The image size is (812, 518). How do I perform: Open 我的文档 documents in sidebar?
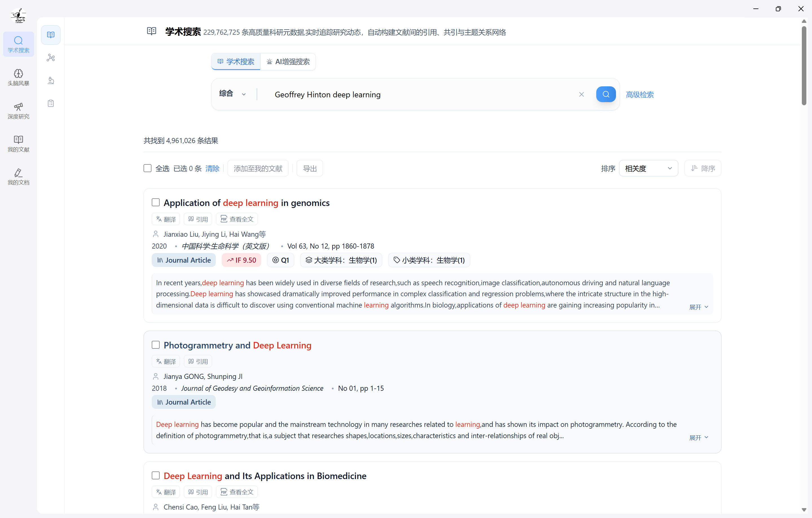[19, 177]
